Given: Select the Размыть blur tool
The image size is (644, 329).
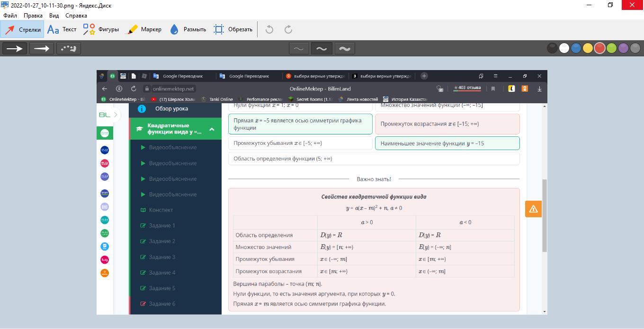Looking at the screenshot, I should [x=188, y=29].
